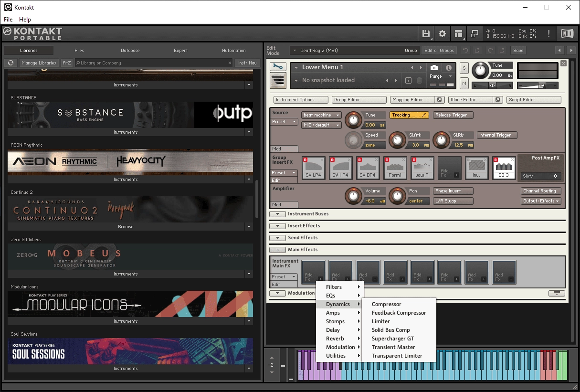The height and width of the screenshot is (392, 580).
Task: Expand the Send Effects section
Action: 277,238
